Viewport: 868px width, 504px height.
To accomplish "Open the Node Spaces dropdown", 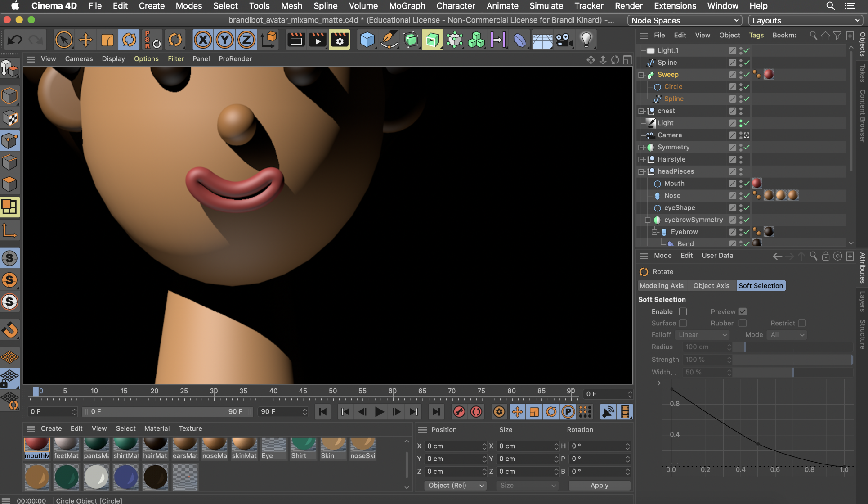I will pos(685,20).
